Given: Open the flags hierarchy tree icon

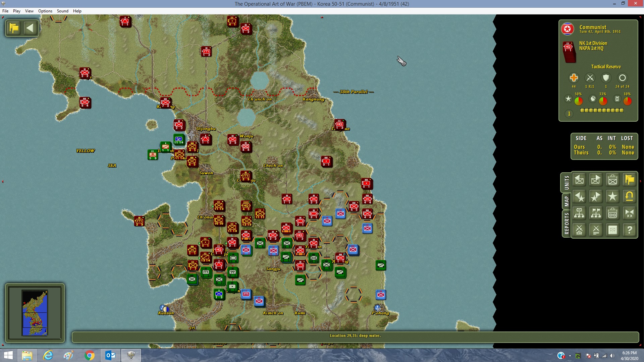Looking at the screenshot, I should click(x=596, y=213).
